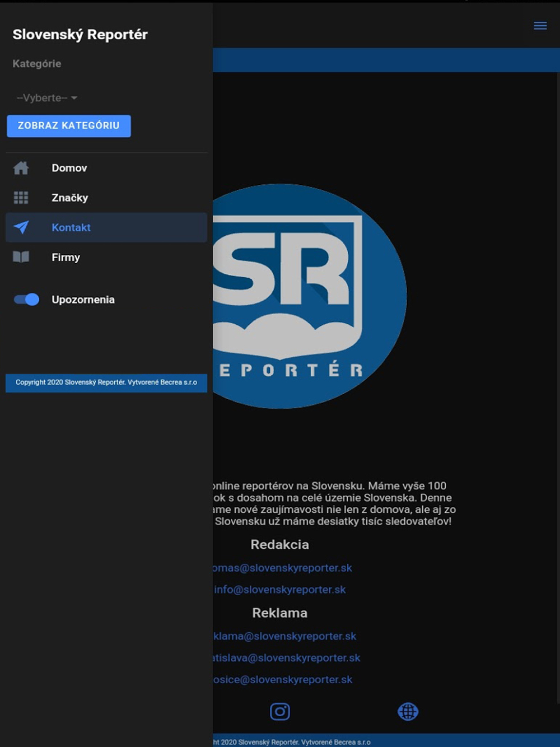
Task: Click the Redakcia heading
Action: coord(279,544)
